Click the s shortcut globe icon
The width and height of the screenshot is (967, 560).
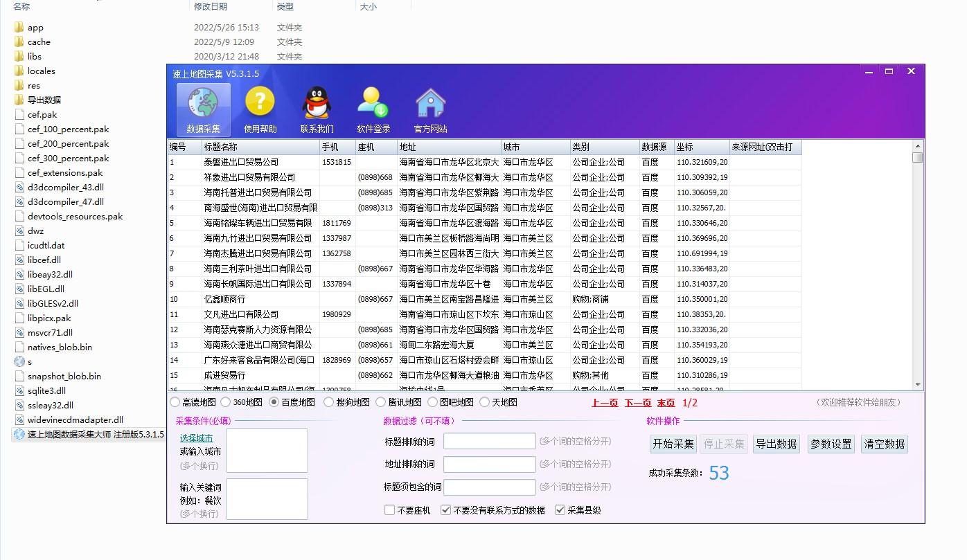coord(19,362)
